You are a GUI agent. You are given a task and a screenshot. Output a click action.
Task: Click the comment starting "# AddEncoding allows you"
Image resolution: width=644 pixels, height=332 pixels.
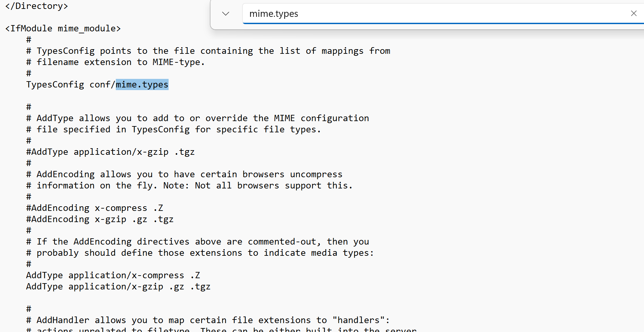184,174
